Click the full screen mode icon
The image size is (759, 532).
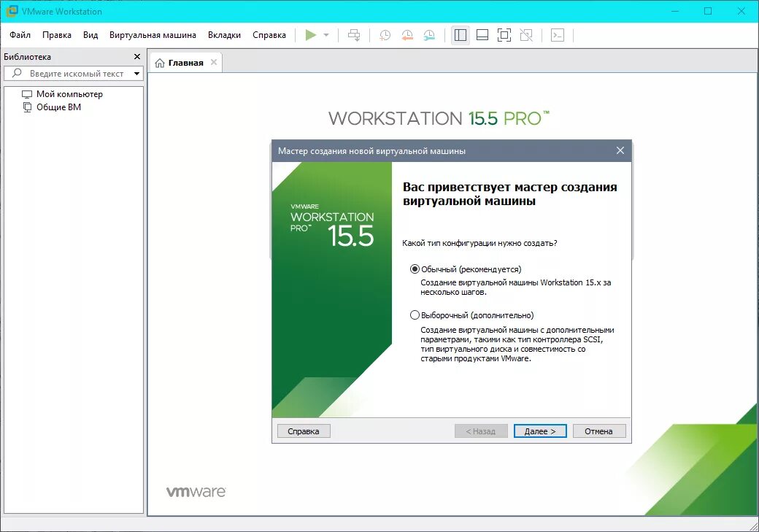click(504, 35)
